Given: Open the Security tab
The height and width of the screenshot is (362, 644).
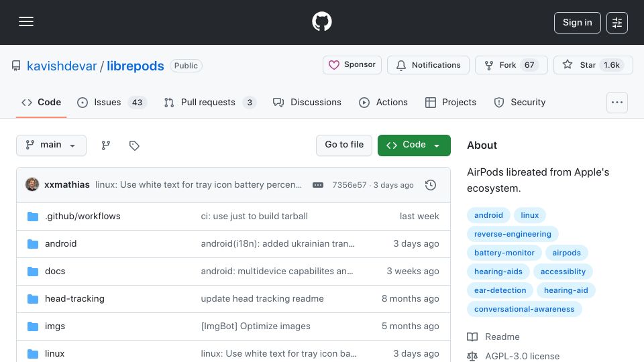Looking at the screenshot, I should tap(519, 102).
